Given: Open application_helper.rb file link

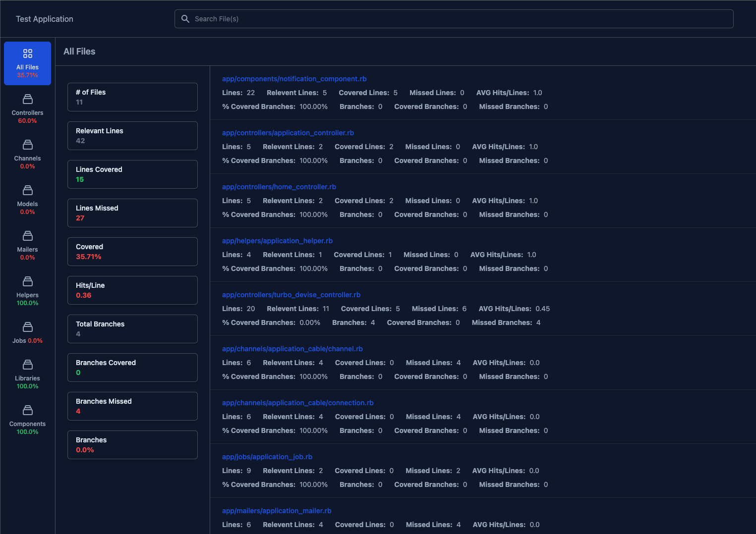Looking at the screenshot, I should [x=277, y=241].
